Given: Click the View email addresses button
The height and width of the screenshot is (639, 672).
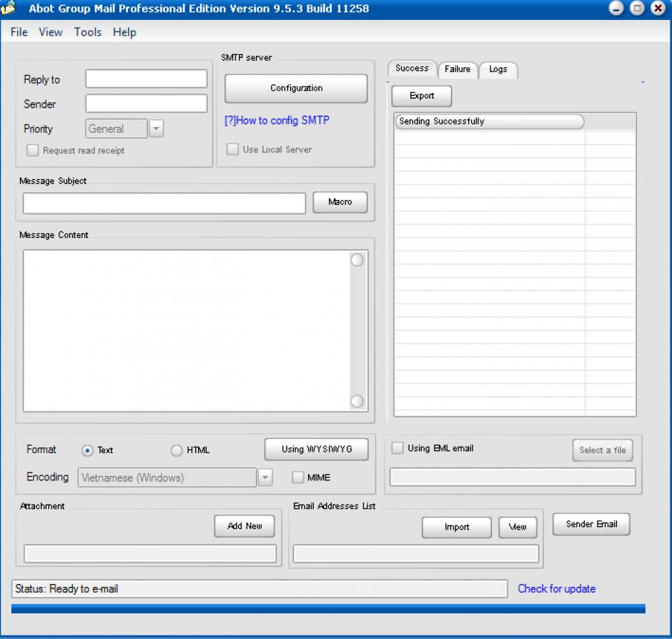Looking at the screenshot, I should pos(518,527).
